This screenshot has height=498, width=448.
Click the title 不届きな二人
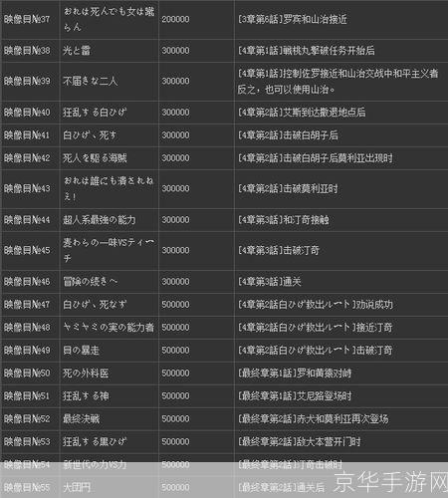tap(90, 81)
